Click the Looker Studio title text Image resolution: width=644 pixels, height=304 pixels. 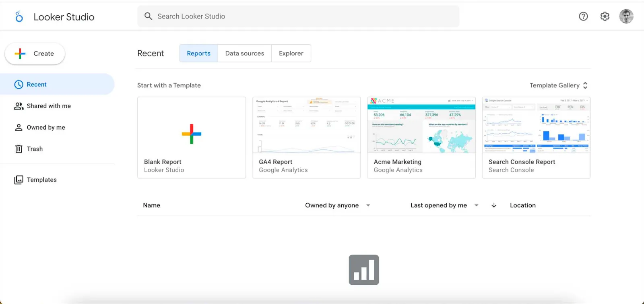point(64,17)
